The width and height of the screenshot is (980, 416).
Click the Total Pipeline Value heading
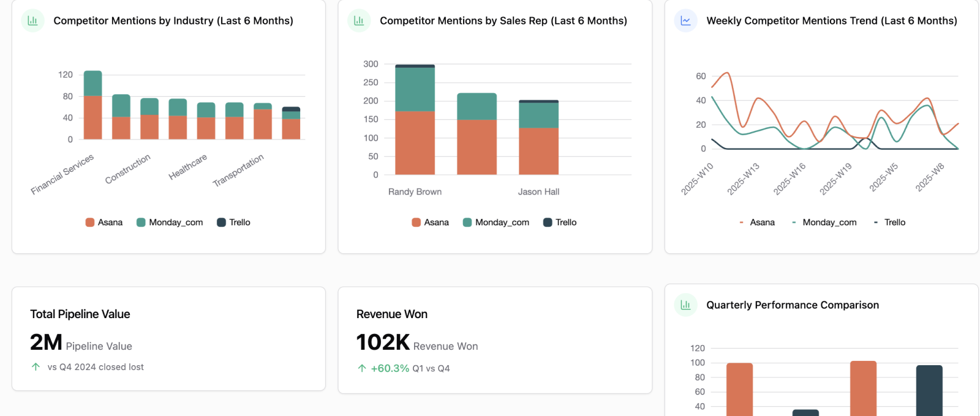tap(80, 314)
